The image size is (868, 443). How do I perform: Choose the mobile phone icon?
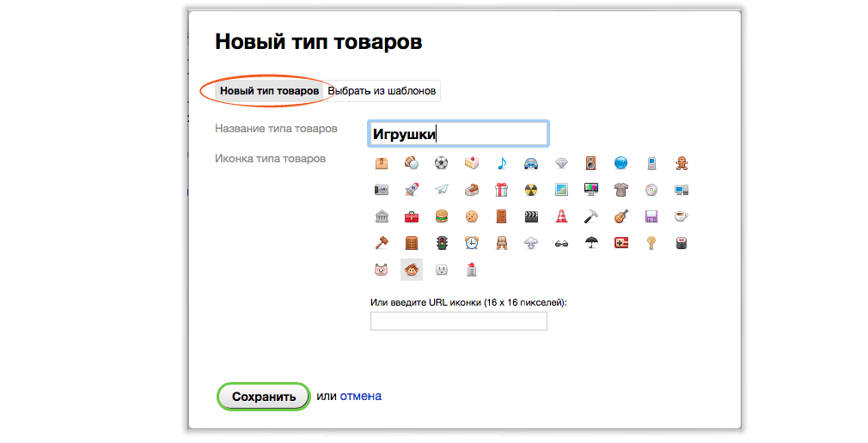651,163
